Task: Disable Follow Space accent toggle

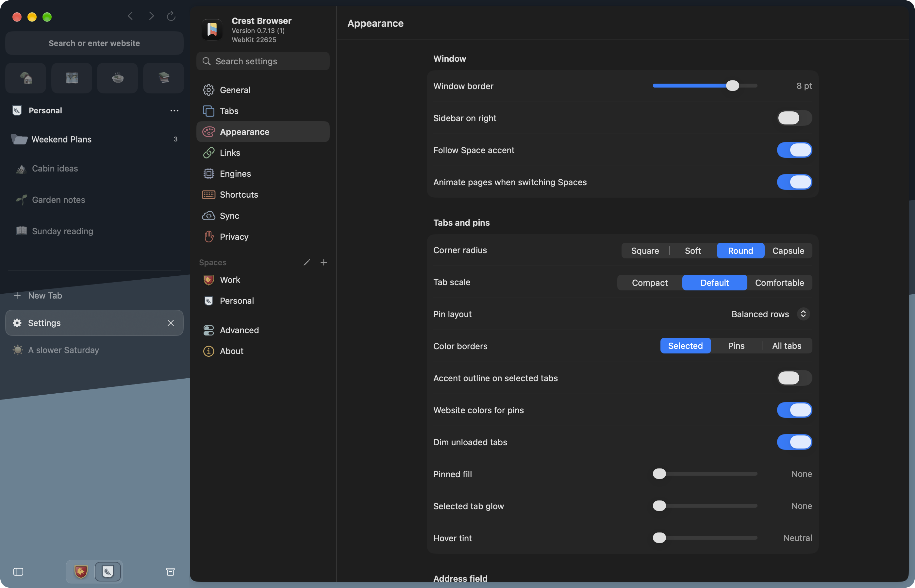Action: click(x=794, y=150)
